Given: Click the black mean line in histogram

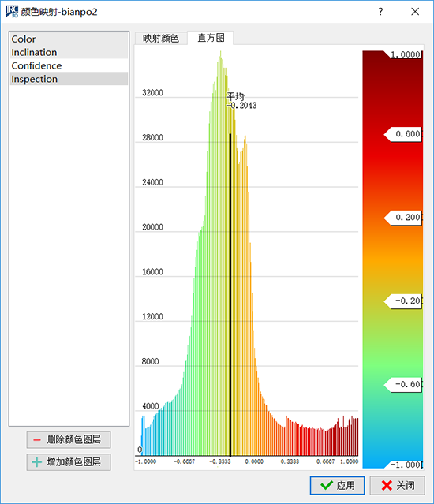Looking at the screenshot, I should (230, 294).
